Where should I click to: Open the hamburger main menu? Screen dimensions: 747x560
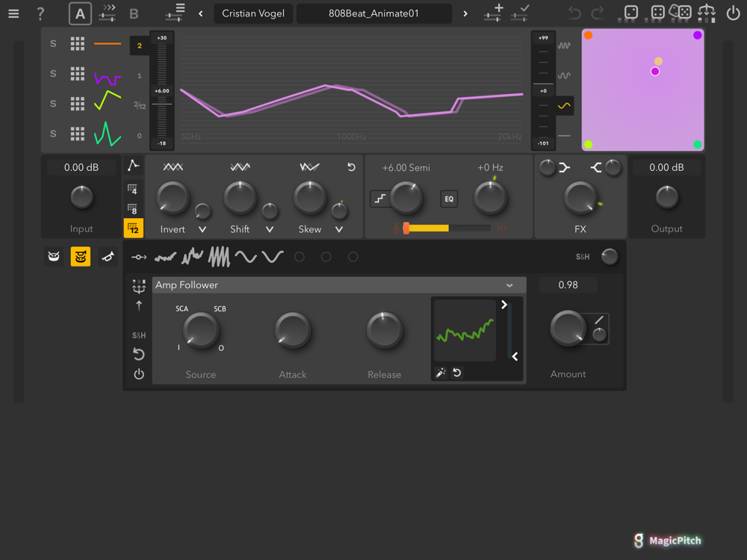coord(13,13)
